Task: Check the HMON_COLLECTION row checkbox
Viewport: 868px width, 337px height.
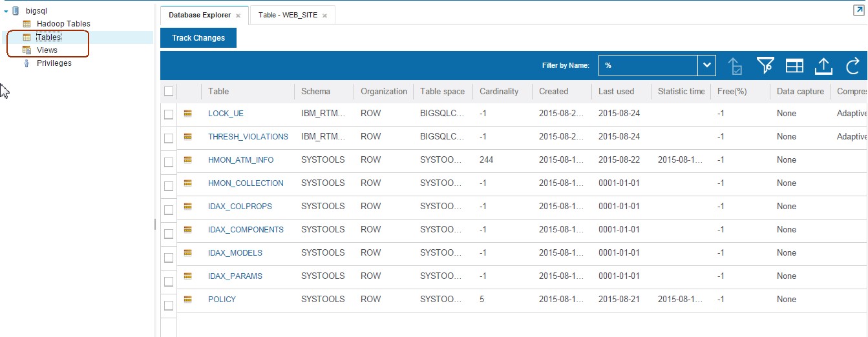Action: (x=169, y=186)
